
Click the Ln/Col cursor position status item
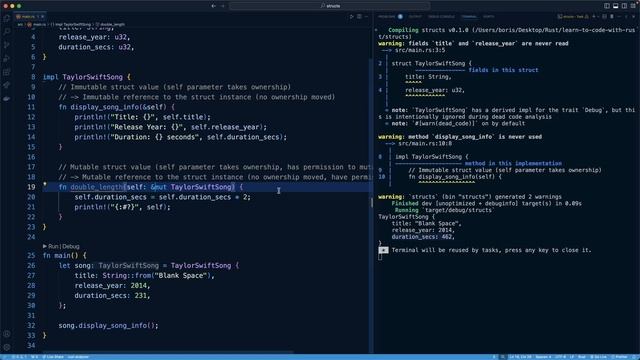[x=520, y=357]
